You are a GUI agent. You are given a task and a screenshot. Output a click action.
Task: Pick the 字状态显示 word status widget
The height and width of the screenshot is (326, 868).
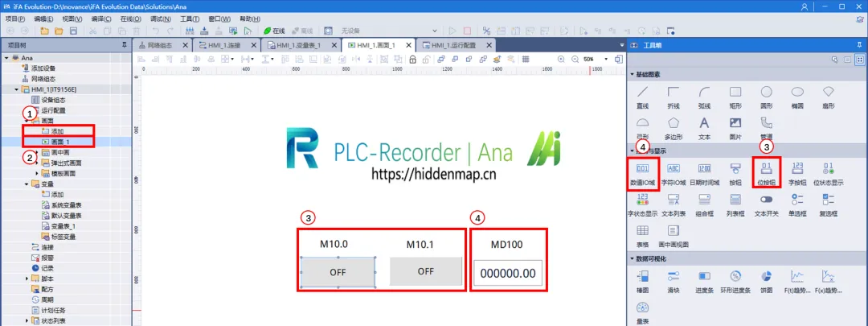(x=643, y=204)
